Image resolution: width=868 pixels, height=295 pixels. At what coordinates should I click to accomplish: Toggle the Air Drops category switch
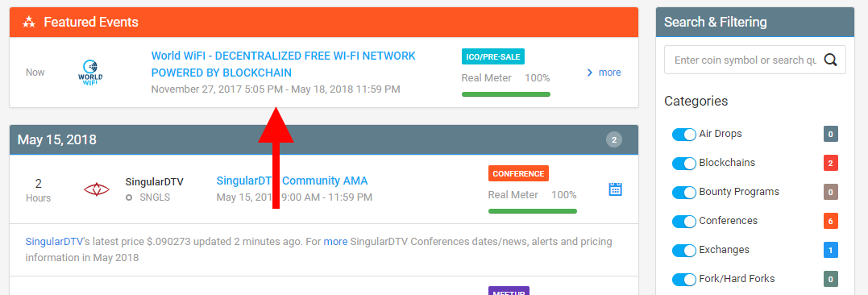point(683,135)
